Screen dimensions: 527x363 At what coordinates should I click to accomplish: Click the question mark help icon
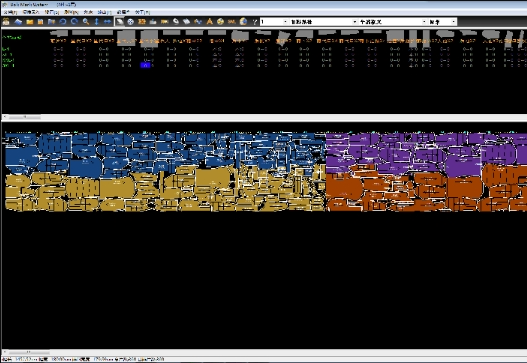point(255,22)
